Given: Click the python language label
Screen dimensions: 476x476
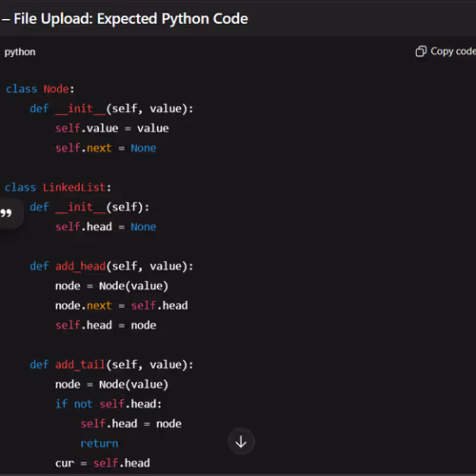Looking at the screenshot, I should coord(20,51).
